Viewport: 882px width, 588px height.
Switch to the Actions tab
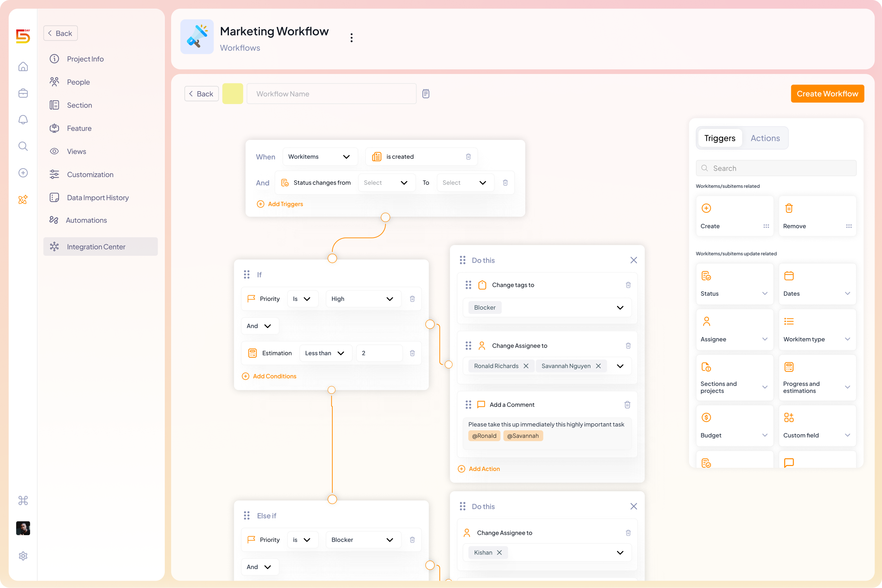(765, 138)
